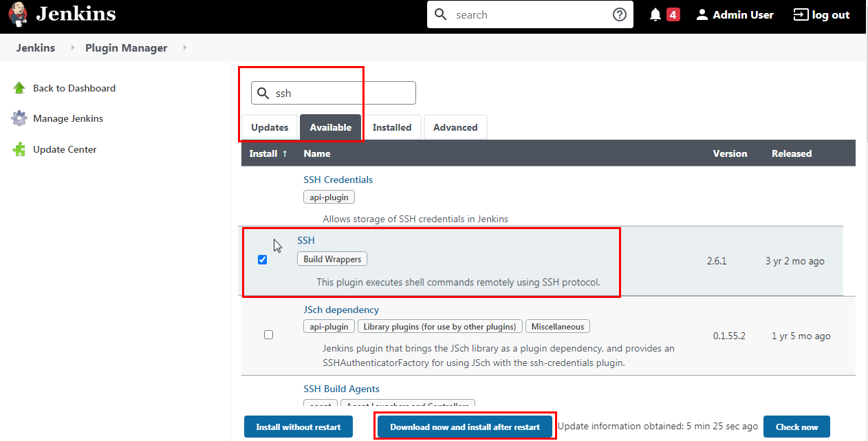Click the search magnifier icon in header
868x441 pixels.
(x=441, y=14)
